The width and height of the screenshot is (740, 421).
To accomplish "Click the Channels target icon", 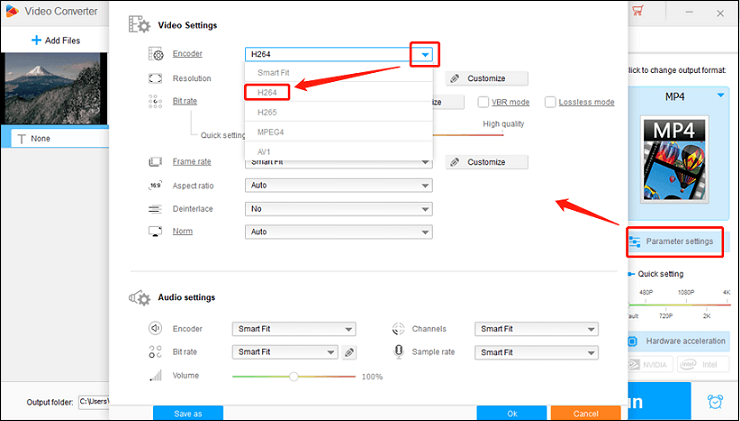I will pyautogui.click(x=398, y=329).
